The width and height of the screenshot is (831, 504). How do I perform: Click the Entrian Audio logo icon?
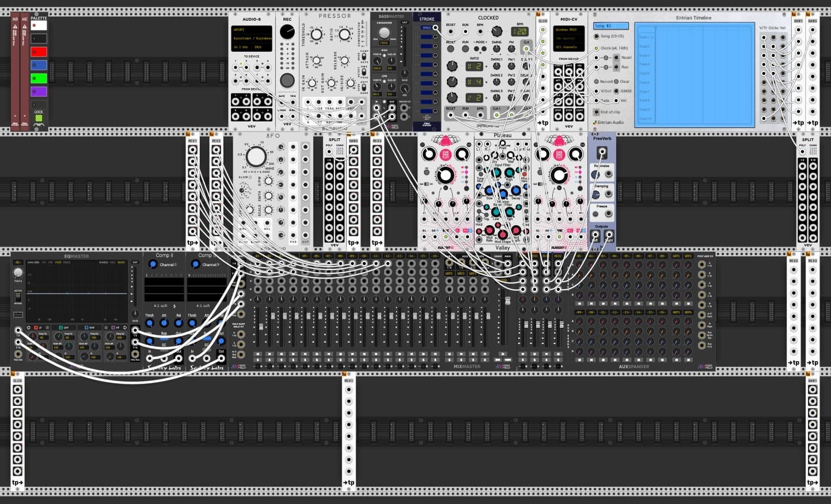pyautogui.click(x=595, y=121)
